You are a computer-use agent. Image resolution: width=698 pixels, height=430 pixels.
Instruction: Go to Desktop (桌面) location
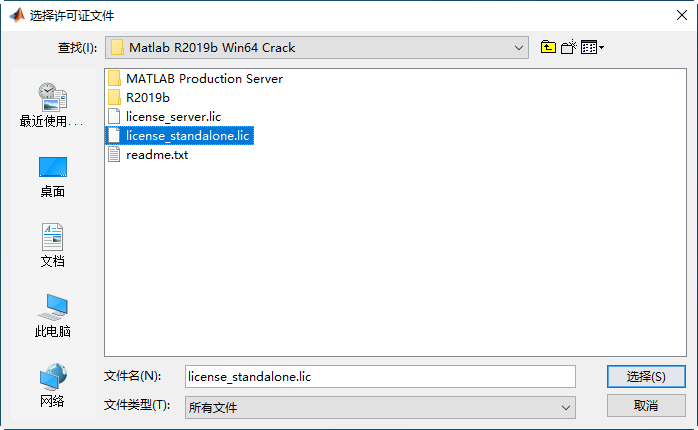[x=53, y=177]
